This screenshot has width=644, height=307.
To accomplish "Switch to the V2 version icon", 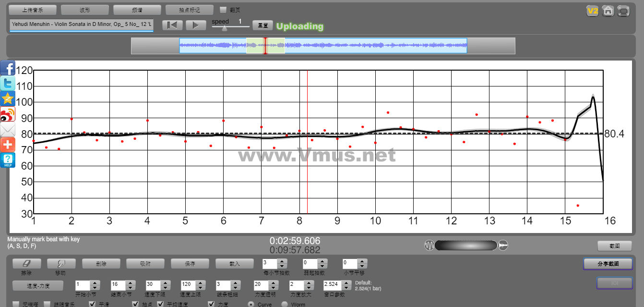I will [593, 11].
